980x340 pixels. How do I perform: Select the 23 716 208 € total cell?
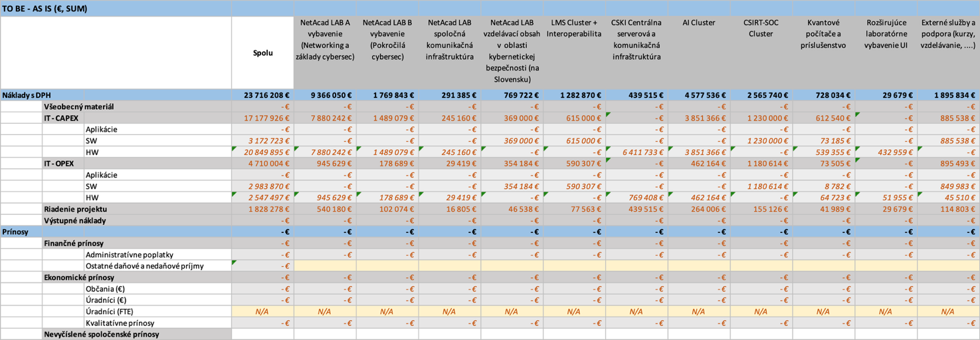point(262,95)
